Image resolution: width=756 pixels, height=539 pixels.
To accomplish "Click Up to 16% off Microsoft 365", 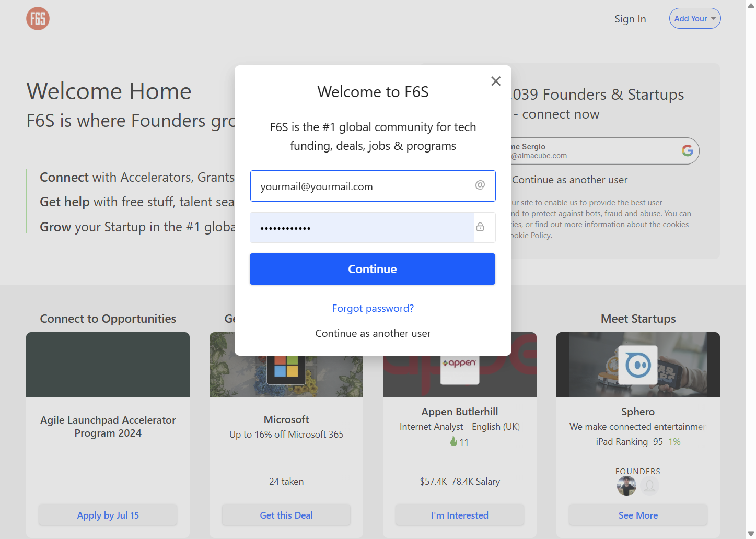I will [286, 434].
